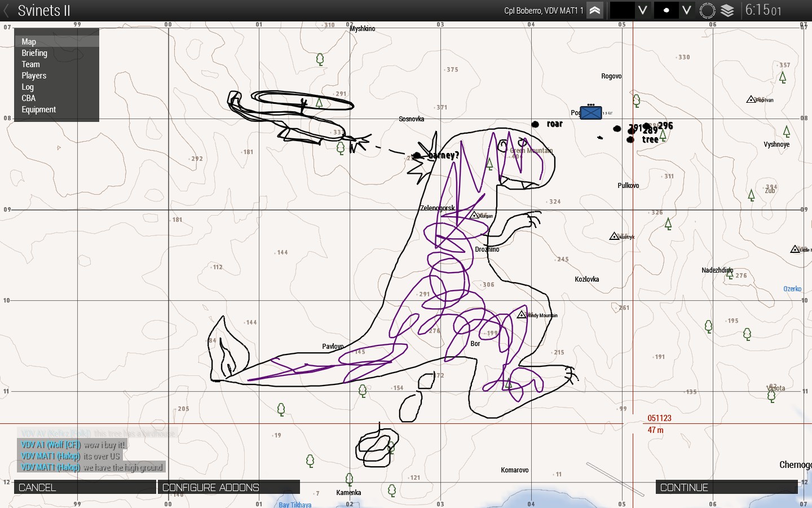The width and height of the screenshot is (812, 508).
Task: Open the black marker color swatch
Action: [622, 11]
